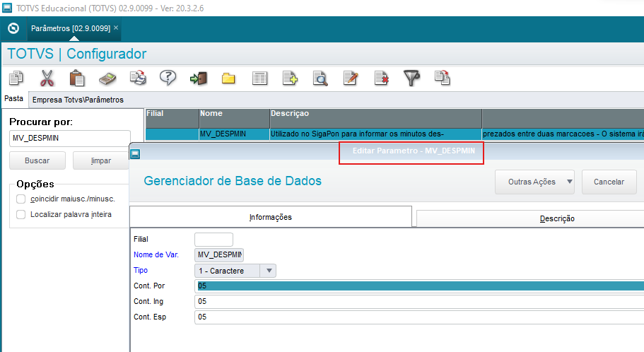
Task: Click the table list view icon
Action: click(259, 78)
